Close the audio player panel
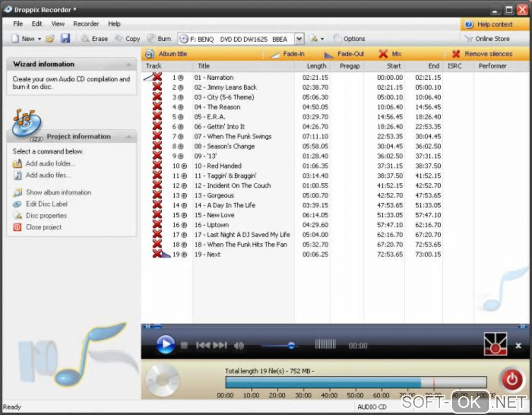This screenshot has height=415, width=532. click(x=518, y=346)
